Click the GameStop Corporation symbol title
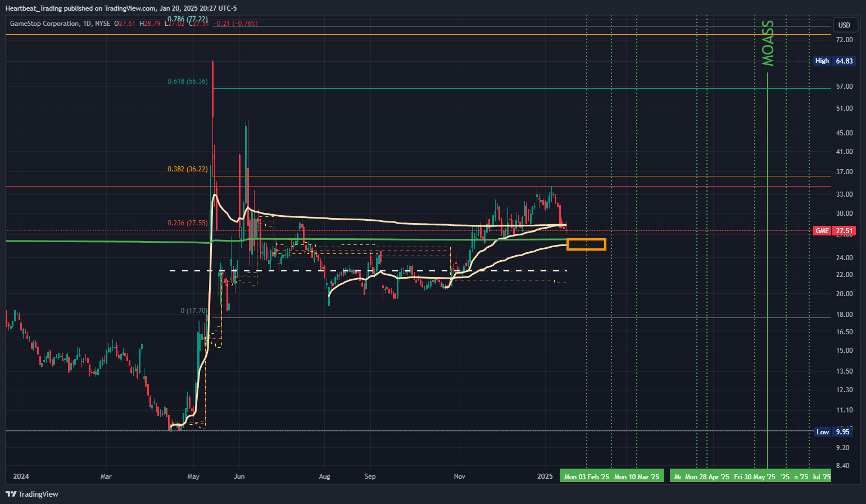This screenshot has width=866, height=504. pos(44,24)
